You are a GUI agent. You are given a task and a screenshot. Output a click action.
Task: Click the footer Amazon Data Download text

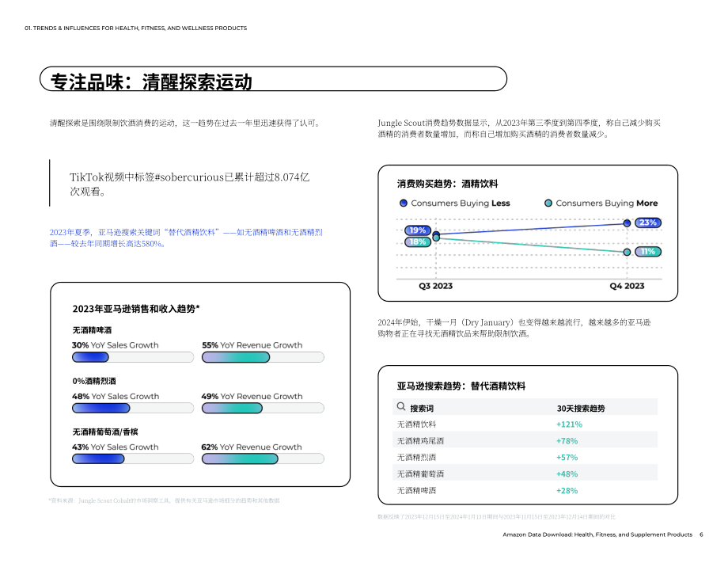(597, 534)
